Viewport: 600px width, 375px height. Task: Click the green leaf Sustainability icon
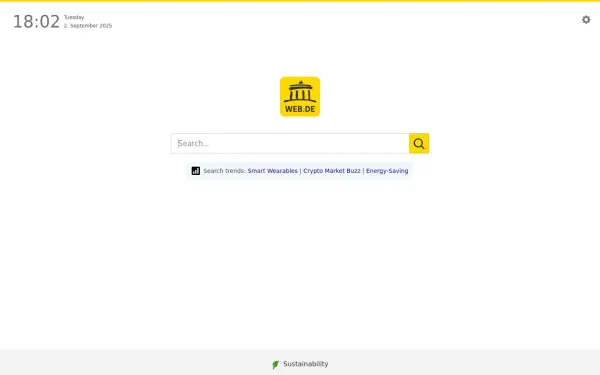click(276, 364)
